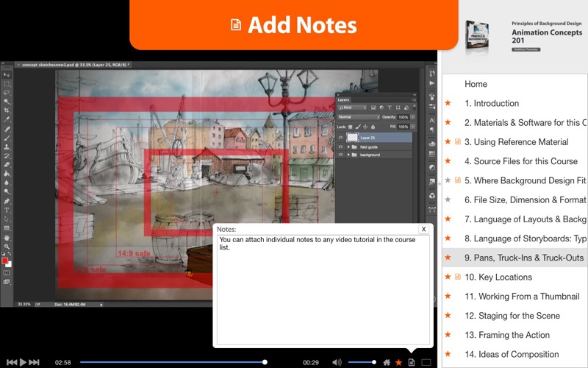
Task: Select the Eyedropper tool
Action: pyautogui.click(x=7, y=119)
